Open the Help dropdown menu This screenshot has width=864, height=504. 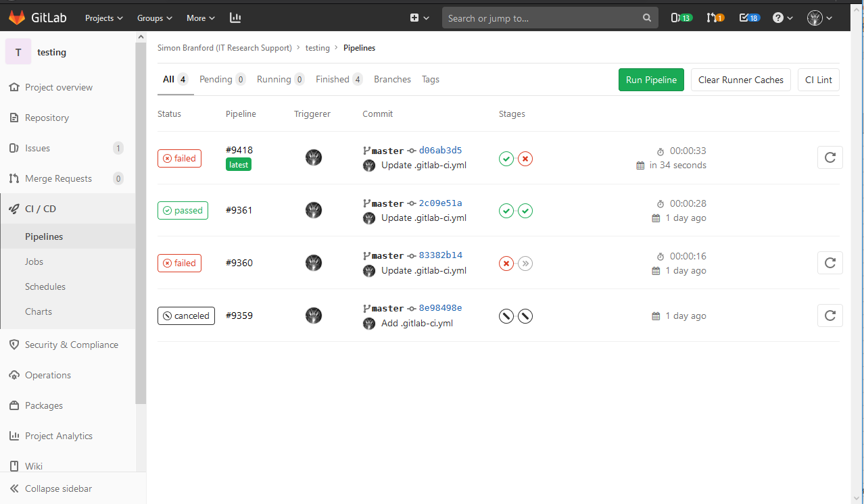[x=782, y=18]
